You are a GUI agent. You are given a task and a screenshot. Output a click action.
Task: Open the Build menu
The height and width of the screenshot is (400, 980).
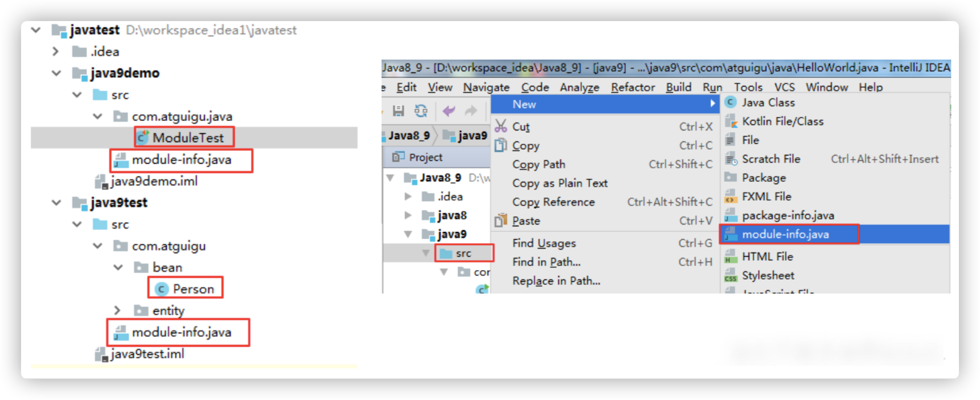(x=679, y=87)
